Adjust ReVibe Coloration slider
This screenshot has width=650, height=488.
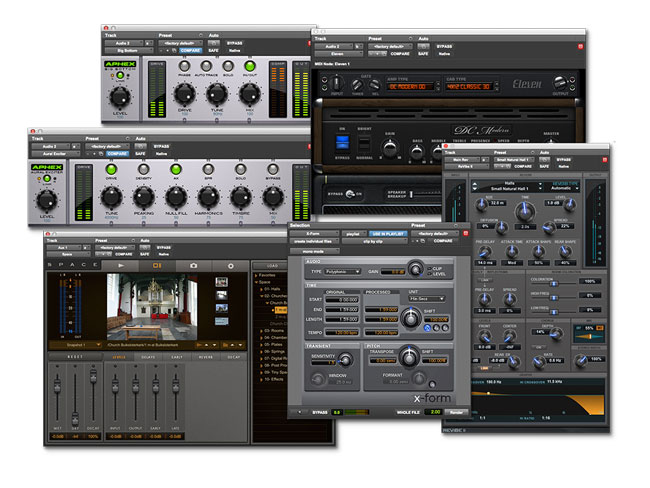coord(553,283)
